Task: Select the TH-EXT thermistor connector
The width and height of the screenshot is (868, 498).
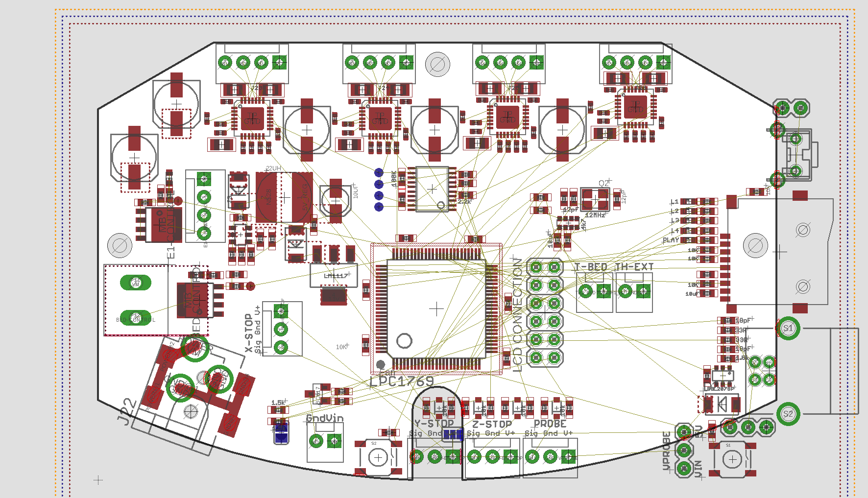Action: (x=634, y=292)
